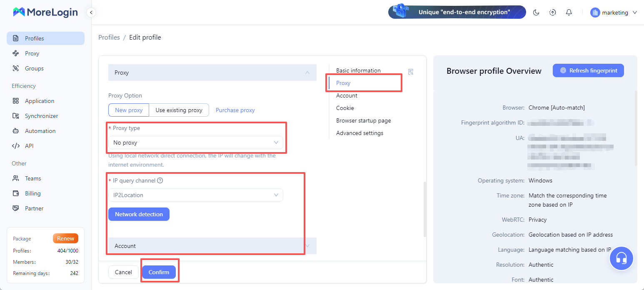
Task: Click the Refresh fingerprint button
Action: pyautogui.click(x=588, y=70)
